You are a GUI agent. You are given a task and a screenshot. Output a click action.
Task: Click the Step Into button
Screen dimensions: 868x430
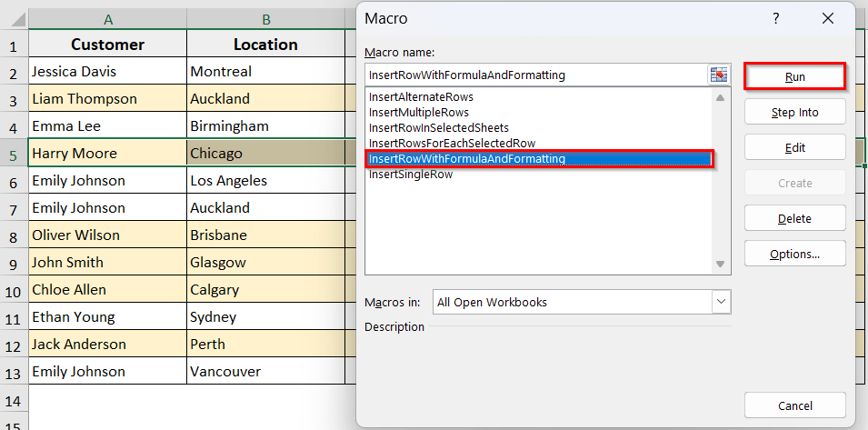[x=794, y=112]
